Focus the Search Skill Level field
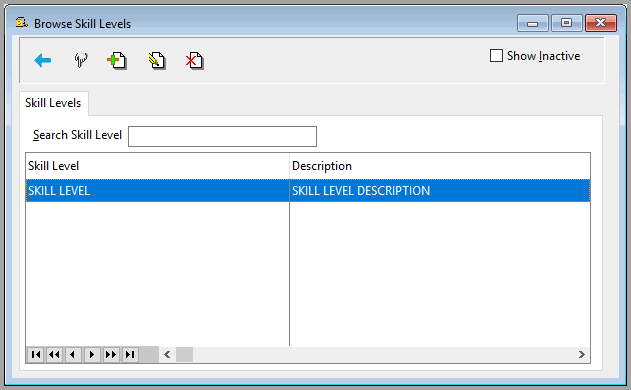 tap(223, 136)
